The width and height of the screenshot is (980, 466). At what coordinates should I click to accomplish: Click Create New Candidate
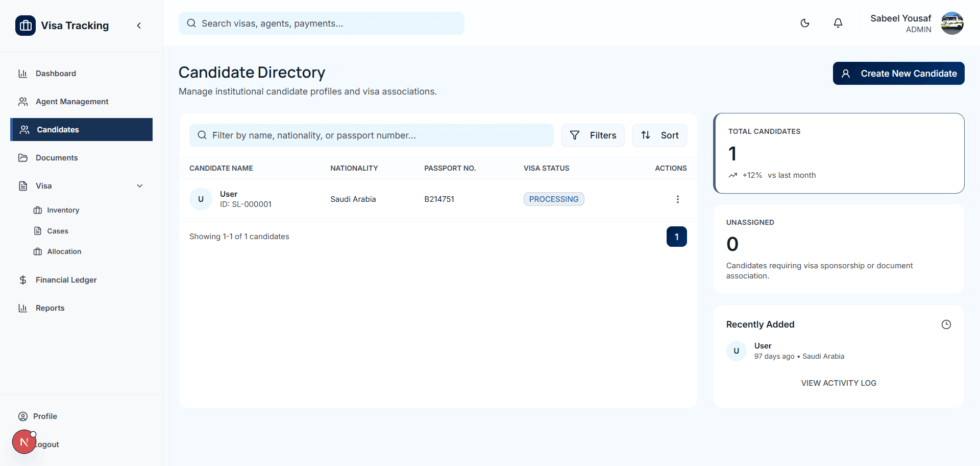(x=899, y=74)
